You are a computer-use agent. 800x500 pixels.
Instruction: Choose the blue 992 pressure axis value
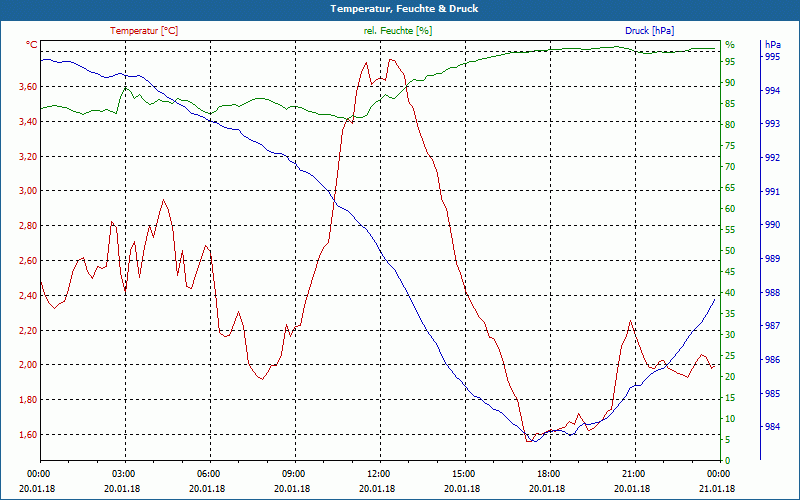click(x=772, y=158)
